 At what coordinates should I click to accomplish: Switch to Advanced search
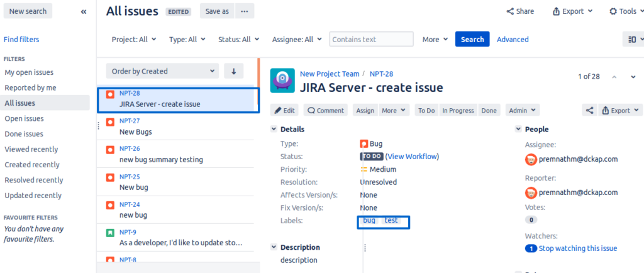513,40
